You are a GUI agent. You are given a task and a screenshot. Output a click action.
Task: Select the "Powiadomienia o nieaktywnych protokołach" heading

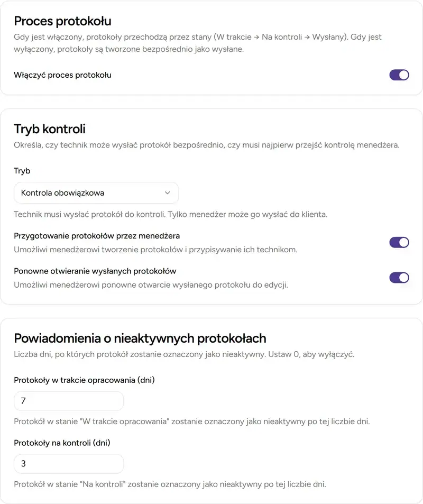pyautogui.click(x=141, y=337)
